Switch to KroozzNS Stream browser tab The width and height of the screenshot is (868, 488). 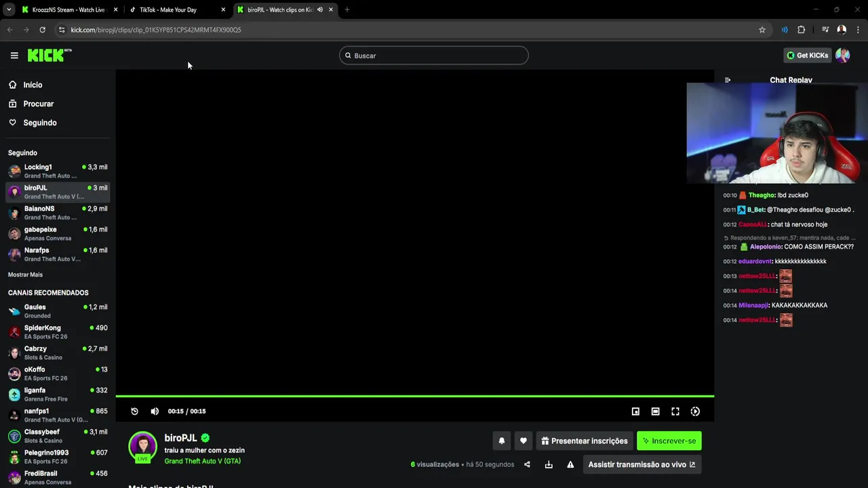(68, 9)
